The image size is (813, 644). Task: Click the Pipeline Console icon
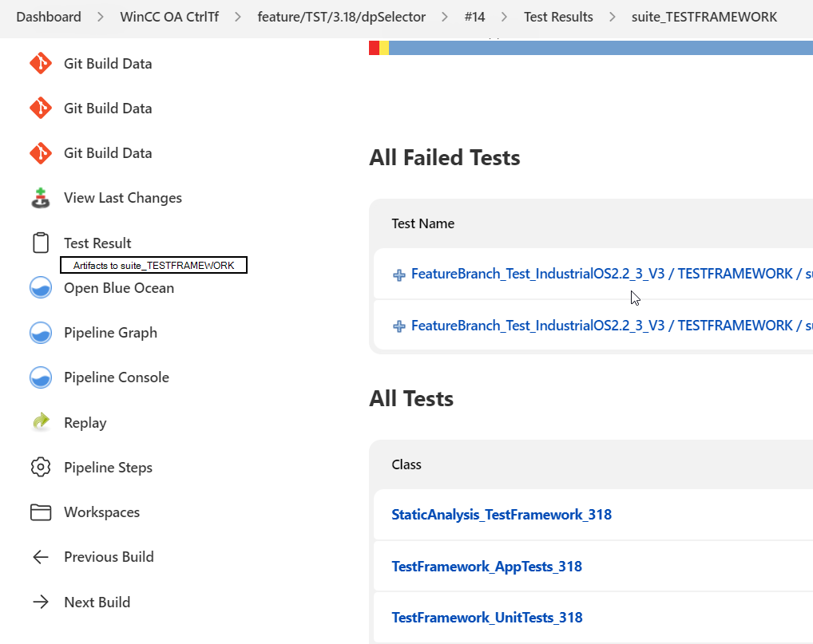(41, 377)
